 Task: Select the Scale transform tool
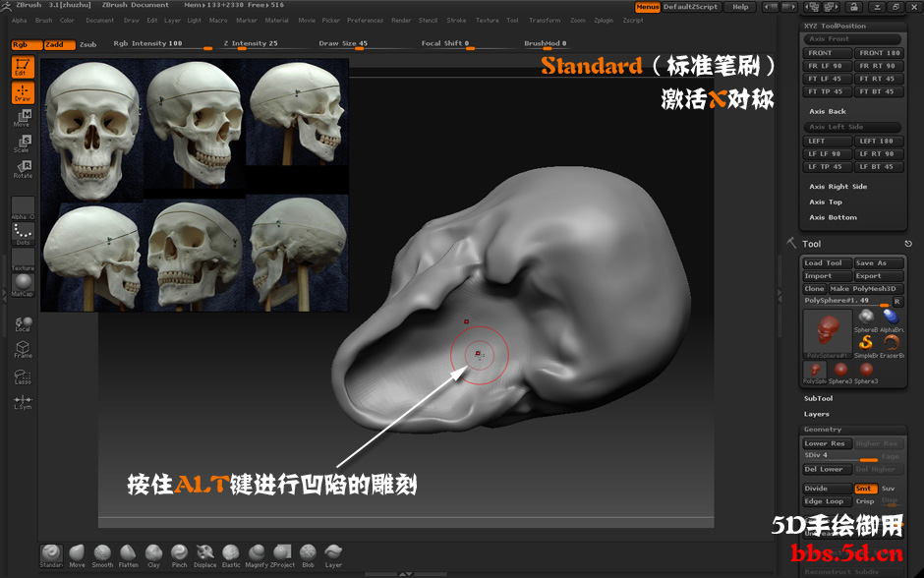(x=23, y=144)
